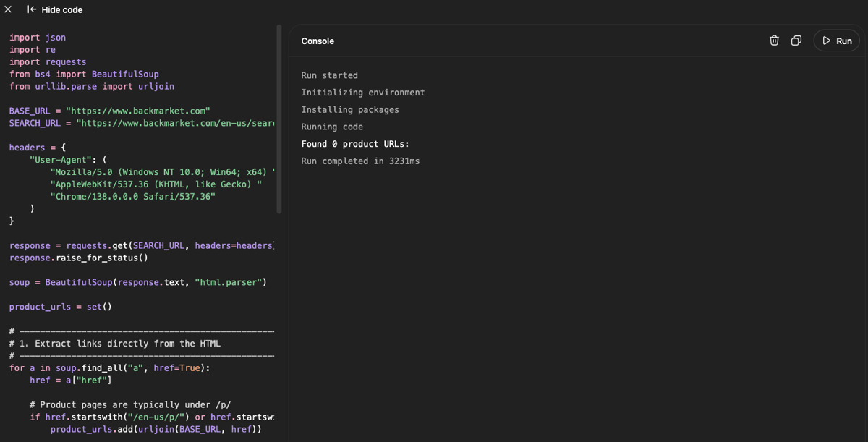Viewport: 868px width, 442px height.
Task: Click the 'Initializing environment' console line
Action: pos(363,93)
